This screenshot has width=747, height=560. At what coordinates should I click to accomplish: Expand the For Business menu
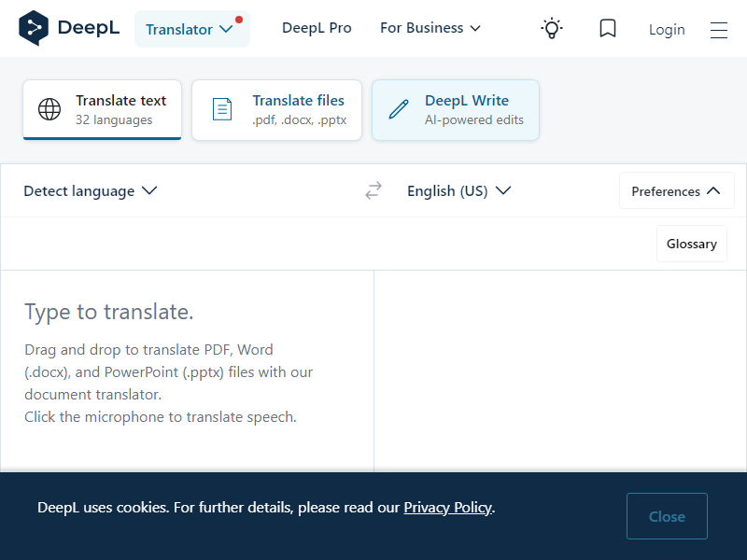tap(430, 28)
